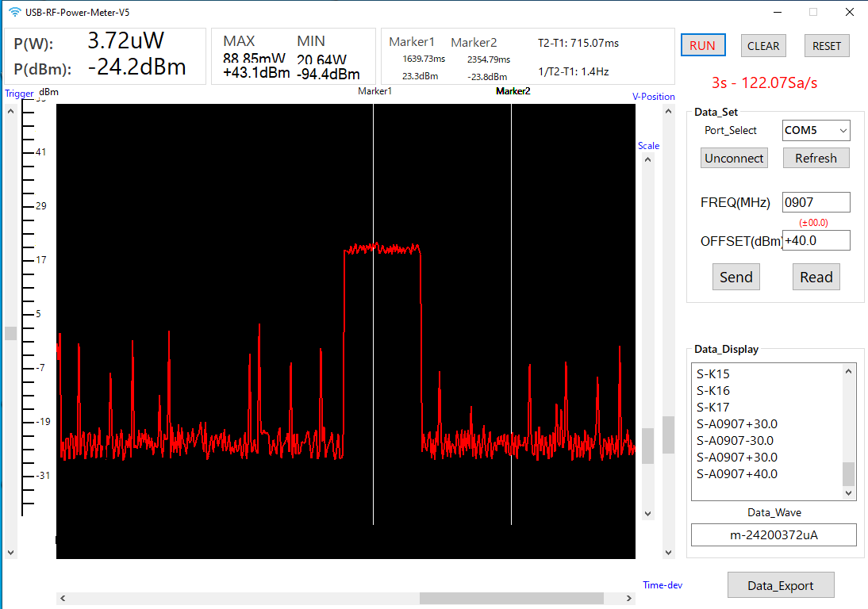Click the Scale slider up arrow
Image resolution: width=868 pixels, height=609 pixels.
[647, 160]
